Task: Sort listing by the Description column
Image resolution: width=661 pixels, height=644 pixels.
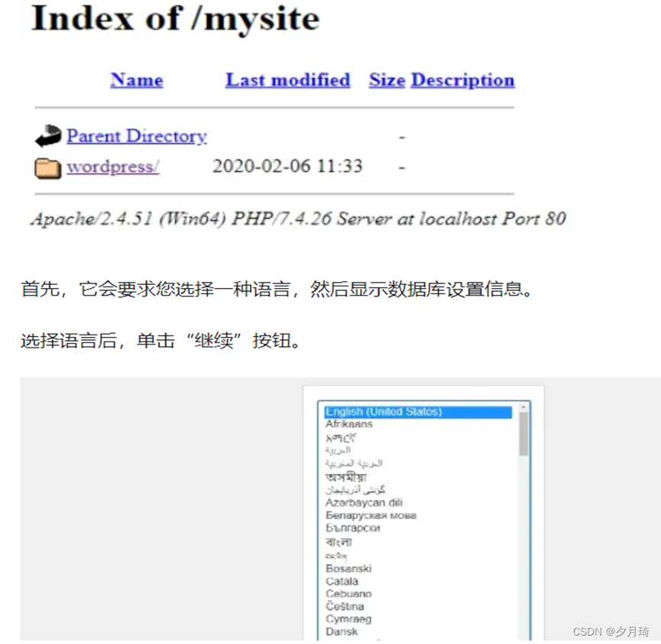Action: pos(462,80)
